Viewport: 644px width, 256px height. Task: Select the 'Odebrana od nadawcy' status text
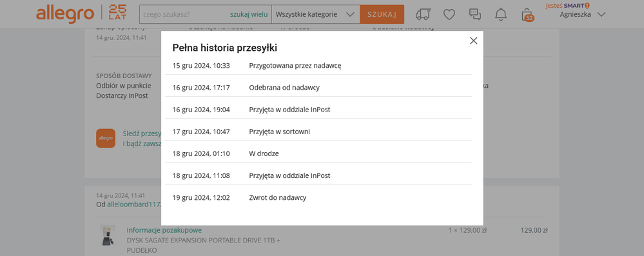284,88
